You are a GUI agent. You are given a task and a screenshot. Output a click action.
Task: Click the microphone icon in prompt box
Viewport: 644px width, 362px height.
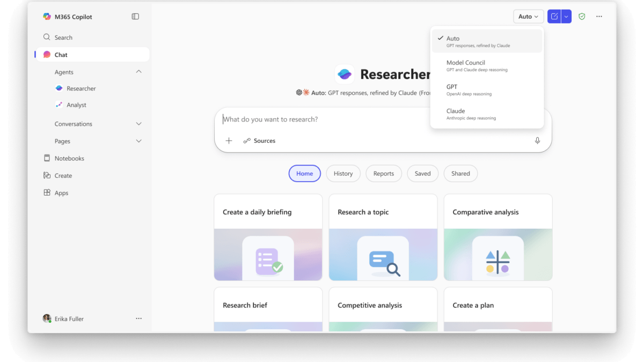point(537,141)
